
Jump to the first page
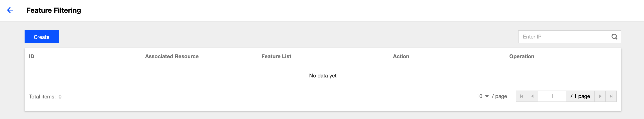522,96
